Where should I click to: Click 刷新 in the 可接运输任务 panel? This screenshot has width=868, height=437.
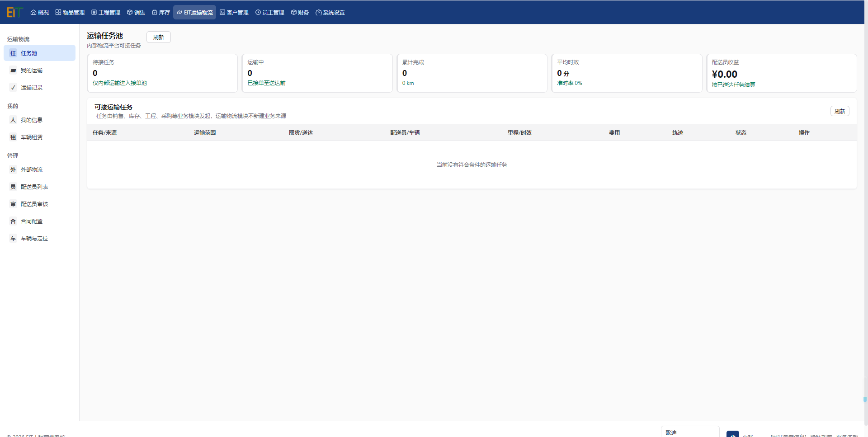click(x=840, y=111)
